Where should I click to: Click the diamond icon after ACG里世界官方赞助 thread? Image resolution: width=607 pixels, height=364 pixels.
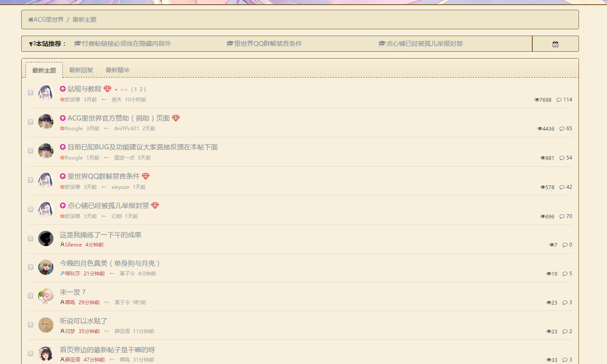[176, 118]
